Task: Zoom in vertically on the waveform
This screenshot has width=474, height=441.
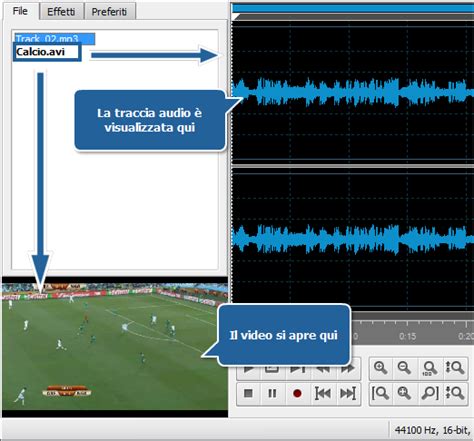Action: click(x=455, y=368)
